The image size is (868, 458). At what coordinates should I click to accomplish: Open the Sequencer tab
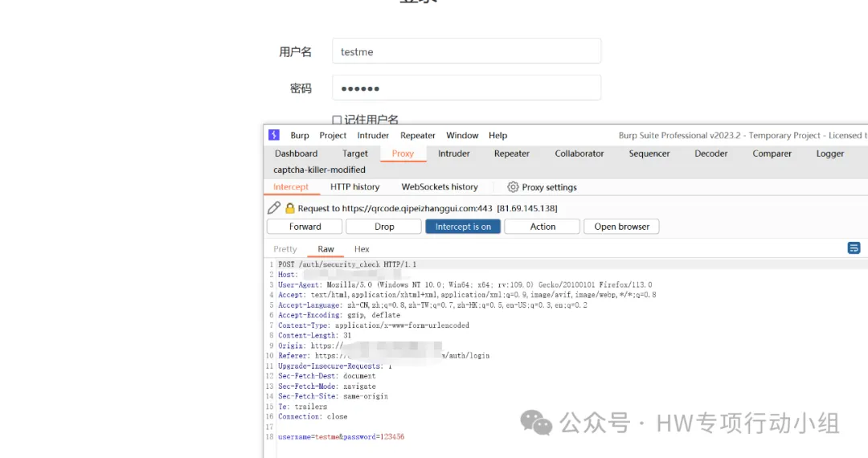pyautogui.click(x=649, y=153)
